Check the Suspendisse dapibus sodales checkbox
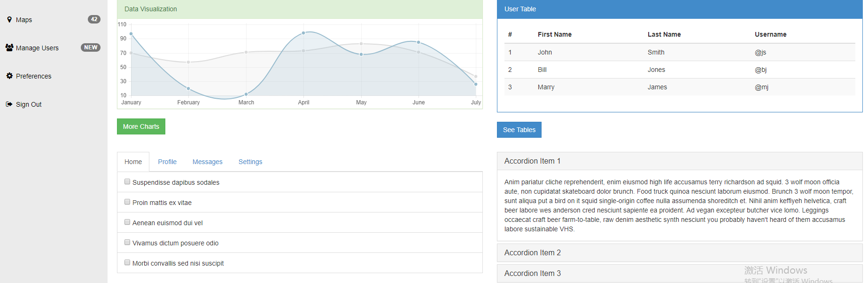Image resolution: width=868 pixels, height=283 pixels. [x=127, y=181]
